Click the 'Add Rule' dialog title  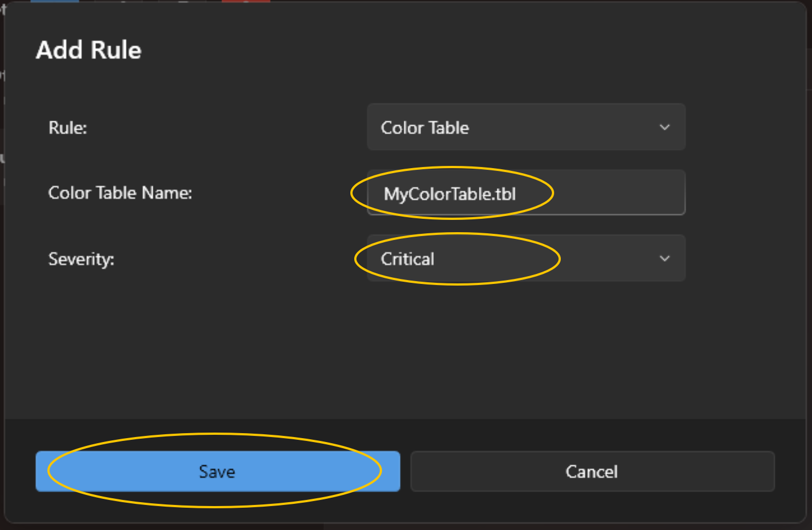89,50
